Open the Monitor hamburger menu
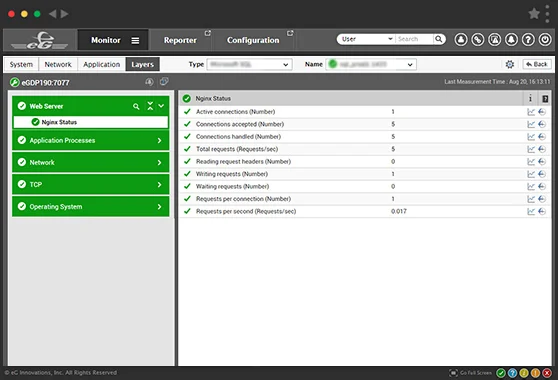This screenshot has height=380, width=558. pyautogui.click(x=135, y=41)
